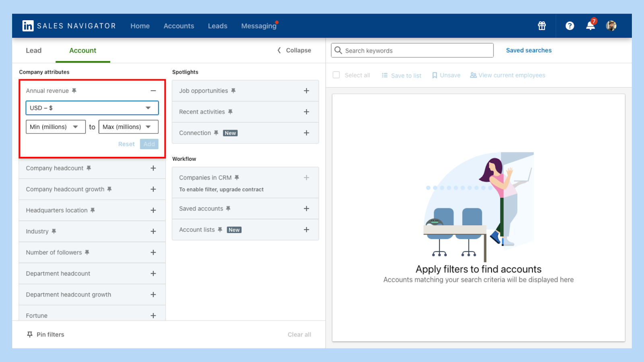
Task: Click the View current employees people icon
Action: (x=473, y=75)
